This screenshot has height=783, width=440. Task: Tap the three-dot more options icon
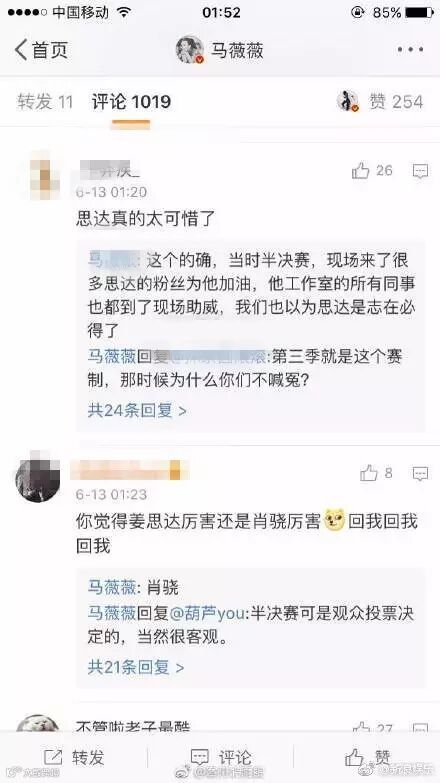click(410, 49)
